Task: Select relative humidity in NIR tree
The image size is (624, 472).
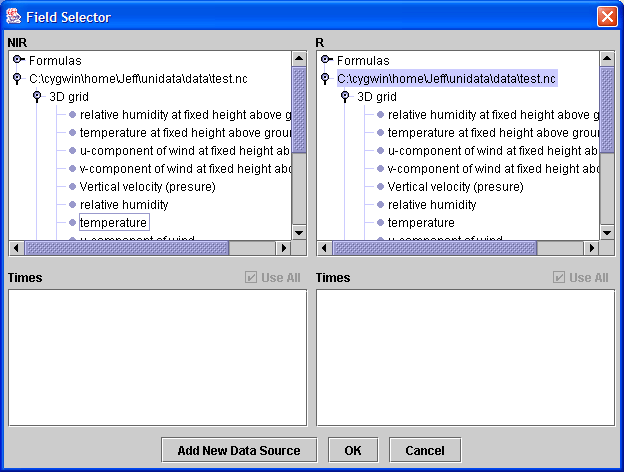Action: pos(124,204)
